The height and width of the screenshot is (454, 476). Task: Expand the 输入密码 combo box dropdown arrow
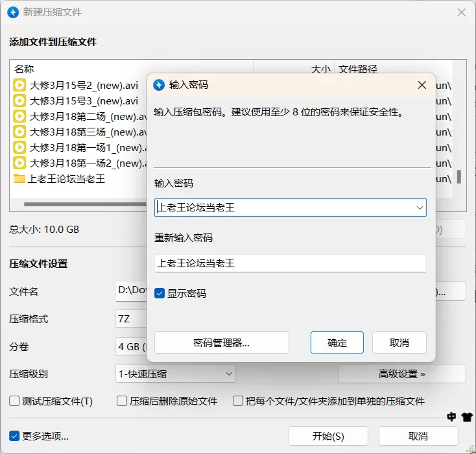coord(419,208)
